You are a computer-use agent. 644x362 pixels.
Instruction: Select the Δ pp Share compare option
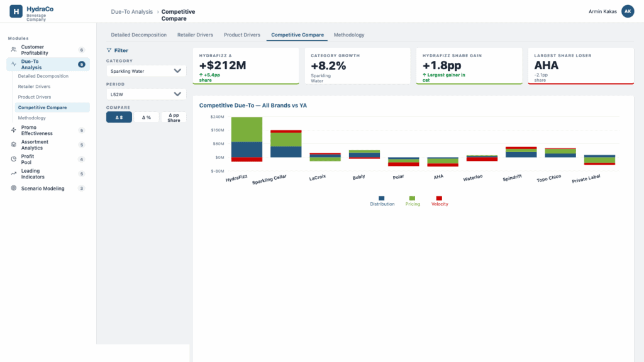click(x=174, y=118)
